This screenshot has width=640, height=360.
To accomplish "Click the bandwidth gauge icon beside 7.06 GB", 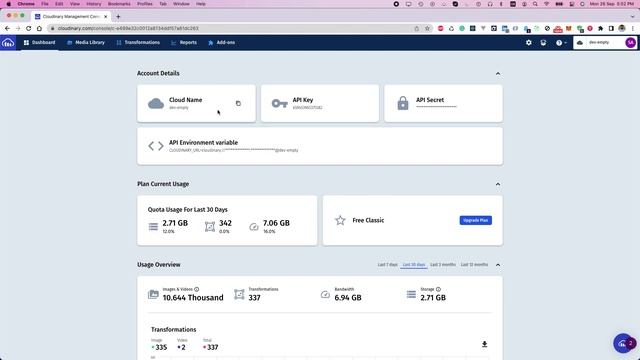I will 254,227.
